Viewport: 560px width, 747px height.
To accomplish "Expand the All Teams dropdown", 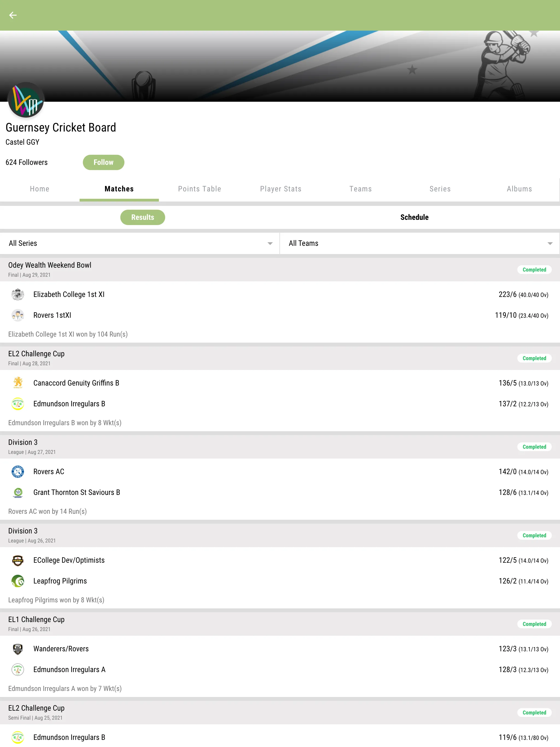I will (x=420, y=243).
